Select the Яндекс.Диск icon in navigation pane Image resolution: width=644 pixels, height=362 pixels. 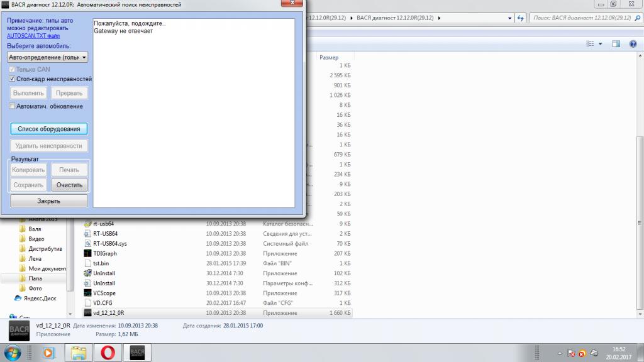click(x=18, y=298)
